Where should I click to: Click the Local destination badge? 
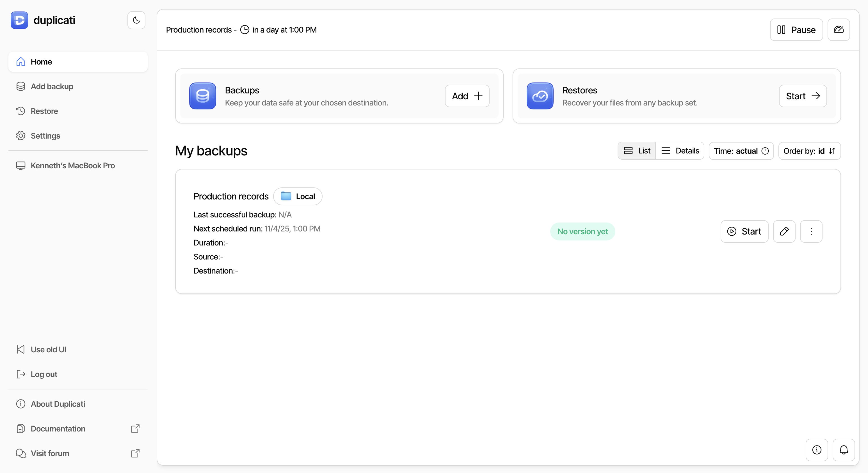[298, 196]
